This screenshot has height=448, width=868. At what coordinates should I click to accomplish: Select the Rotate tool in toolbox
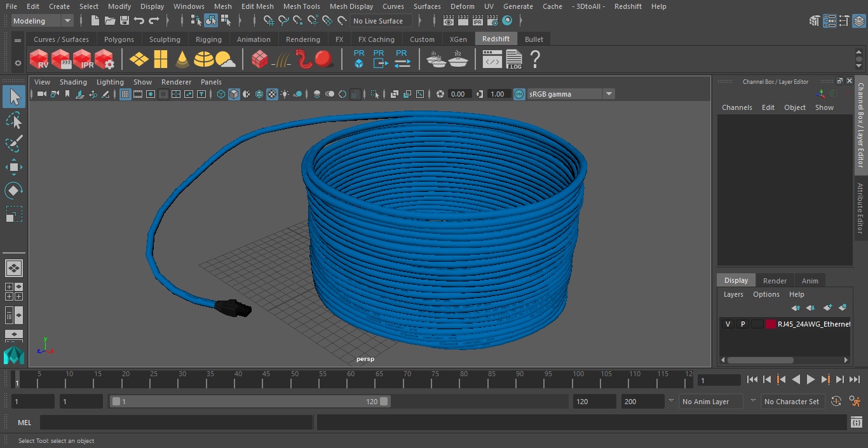click(14, 191)
